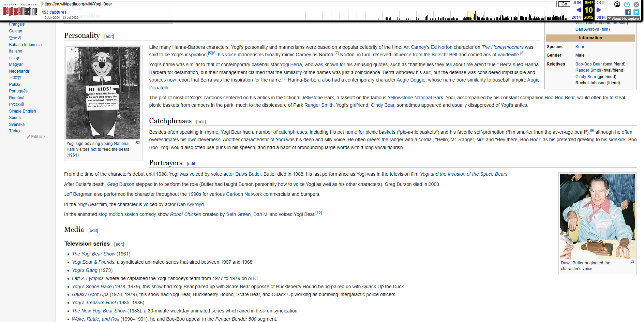Image resolution: width=644 pixels, height=322 pixels.
Task: Open the Yellowstone National Park link
Action: pos(415,98)
